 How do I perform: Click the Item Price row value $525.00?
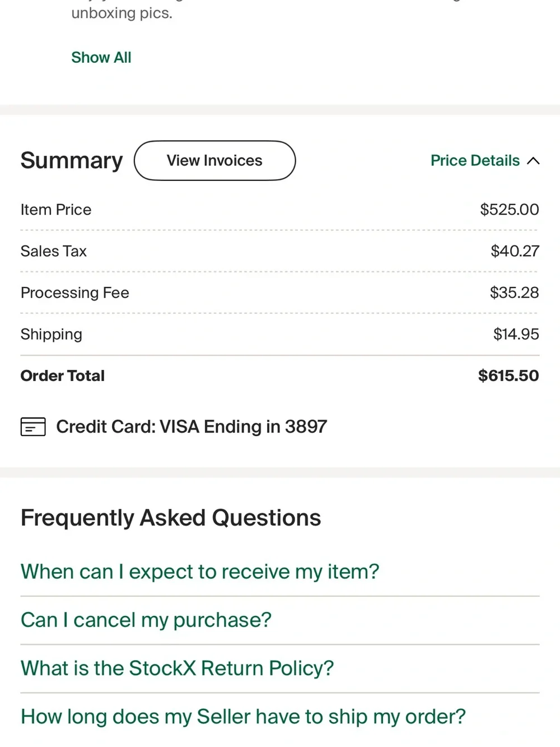[x=510, y=210]
